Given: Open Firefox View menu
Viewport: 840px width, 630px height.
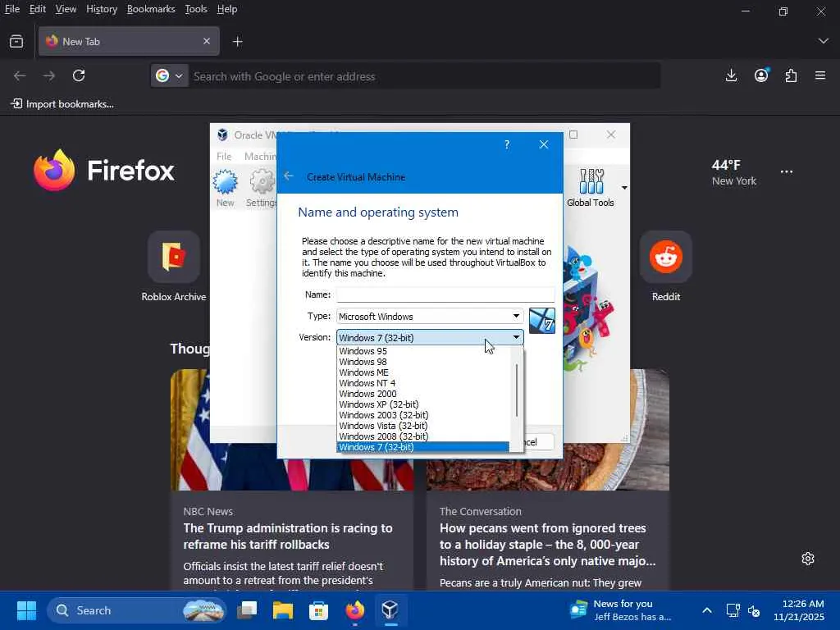Looking at the screenshot, I should pyautogui.click(x=66, y=9).
